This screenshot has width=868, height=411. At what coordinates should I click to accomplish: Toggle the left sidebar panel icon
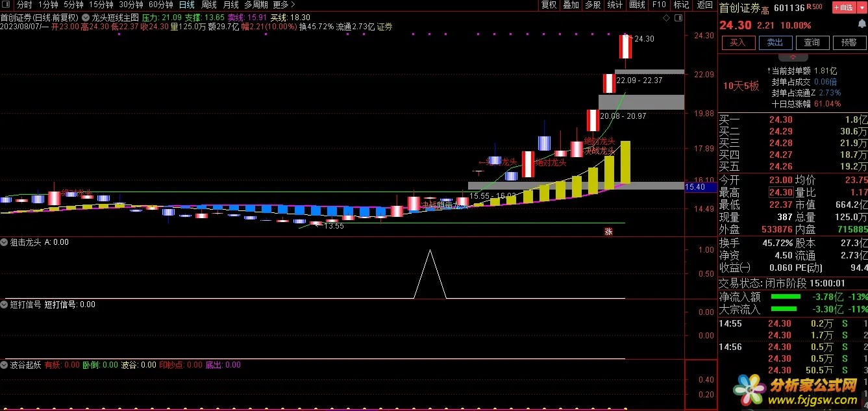coord(6,5)
